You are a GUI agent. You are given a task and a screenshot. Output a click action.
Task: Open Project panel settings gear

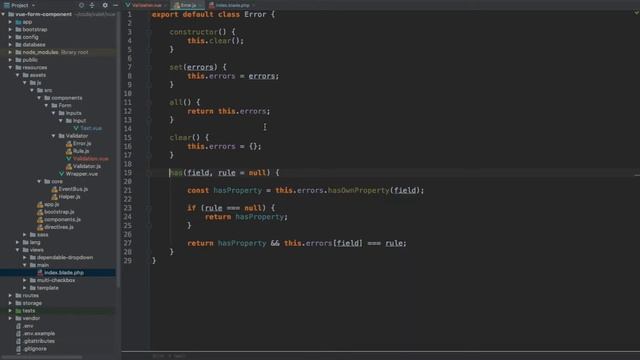coord(105,5)
